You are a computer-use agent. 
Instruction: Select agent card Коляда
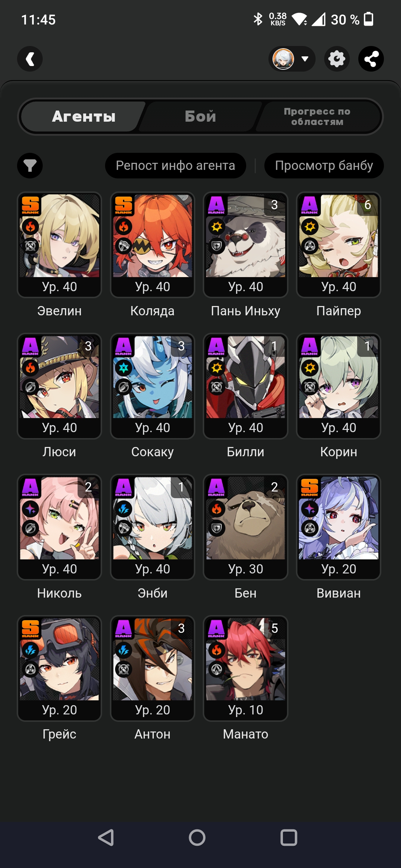152,245
